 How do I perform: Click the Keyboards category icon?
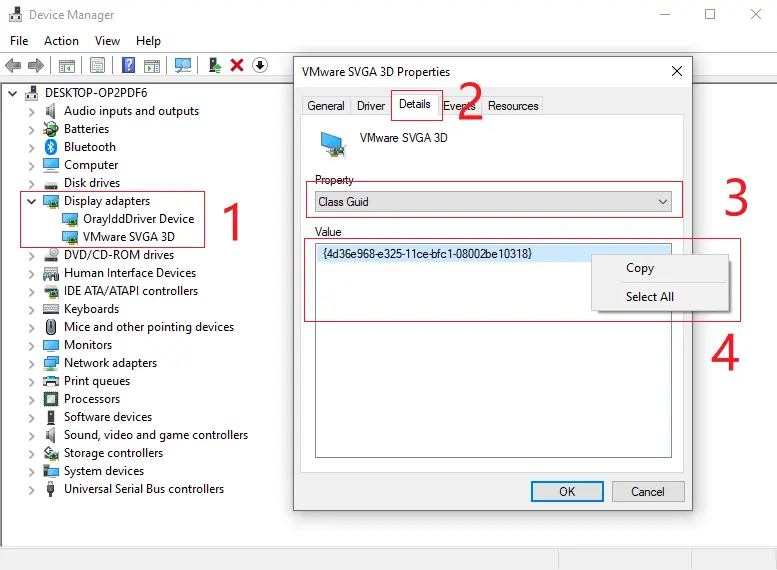(x=51, y=309)
